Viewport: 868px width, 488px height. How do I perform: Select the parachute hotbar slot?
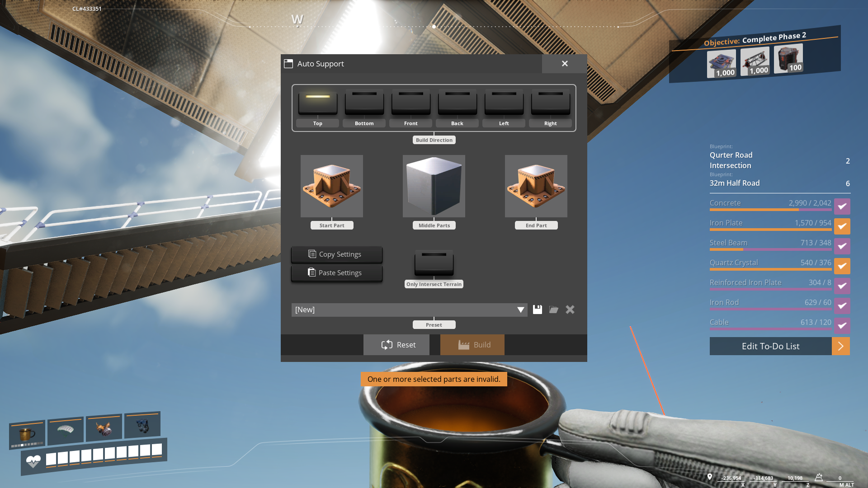click(x=66, y=429)
